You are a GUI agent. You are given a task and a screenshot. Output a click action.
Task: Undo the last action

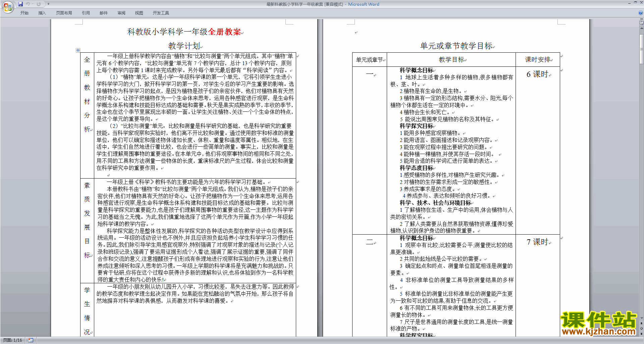coord(28,4)
